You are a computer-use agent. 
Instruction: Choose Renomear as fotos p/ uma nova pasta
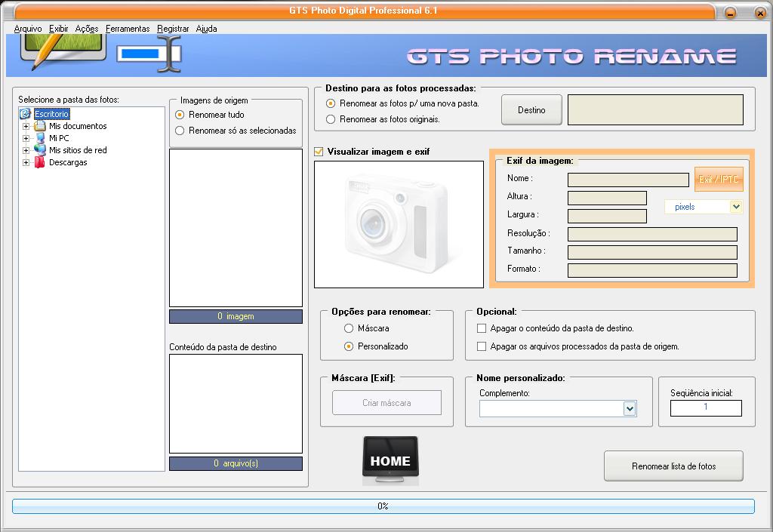tap(331, 103)
